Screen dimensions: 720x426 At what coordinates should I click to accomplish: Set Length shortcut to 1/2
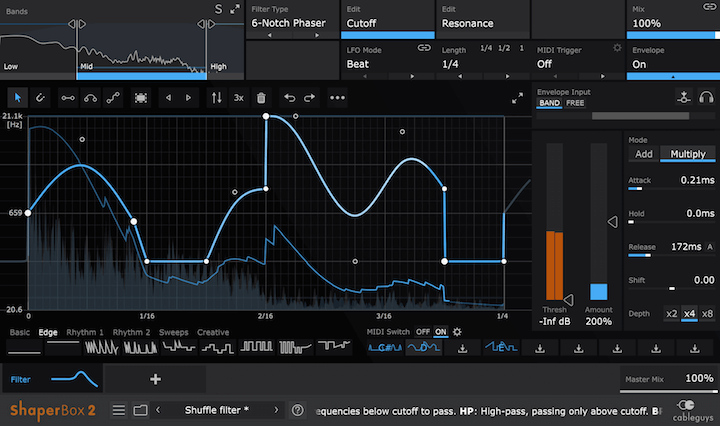coord(504,48)
